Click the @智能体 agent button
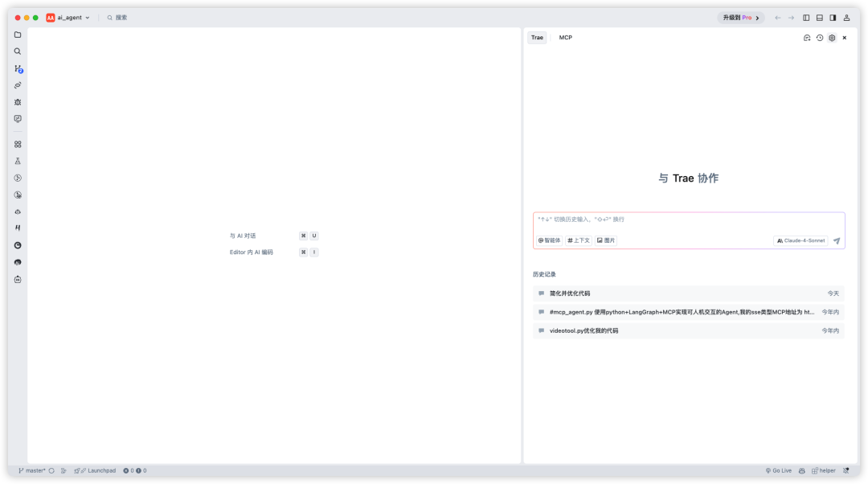 (549, 241)
